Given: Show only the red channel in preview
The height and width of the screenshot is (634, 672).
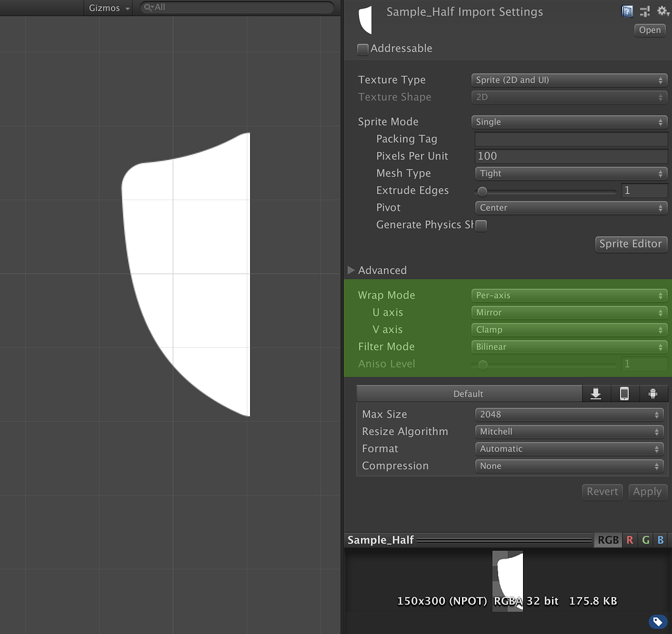Looking at the screenshot, I should point(629,539).
